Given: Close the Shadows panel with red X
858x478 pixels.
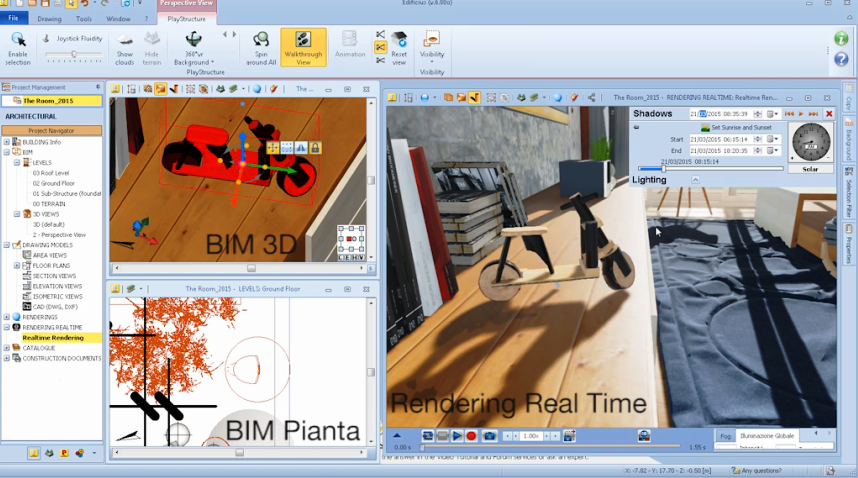Looking at the screenshot, I should pos(829,114).
